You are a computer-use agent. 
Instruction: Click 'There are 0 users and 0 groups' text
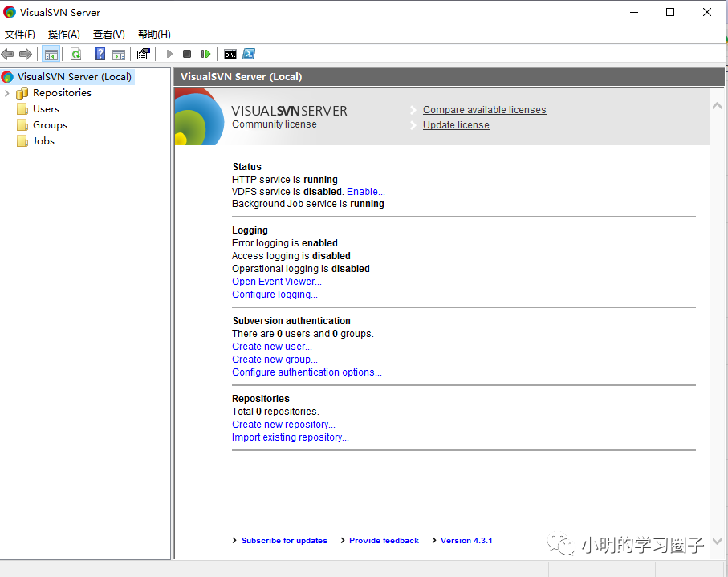click(303, 334)
